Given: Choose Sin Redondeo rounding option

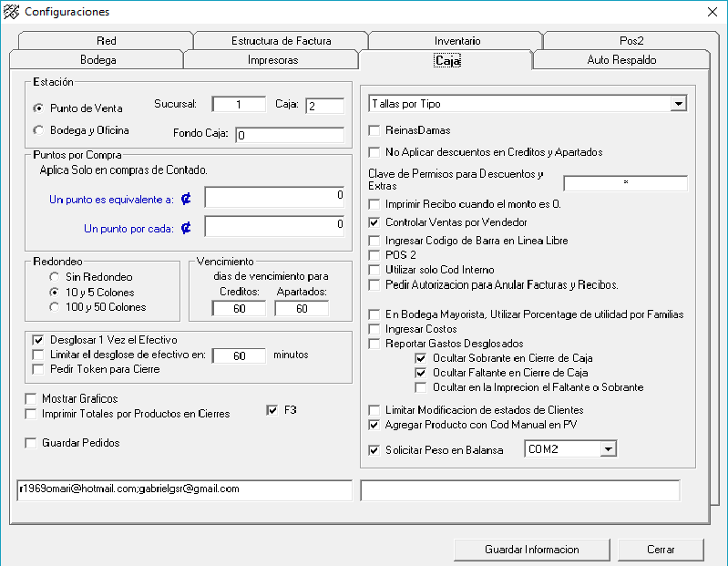Looking at the screenshot, I should coord(56,276).
